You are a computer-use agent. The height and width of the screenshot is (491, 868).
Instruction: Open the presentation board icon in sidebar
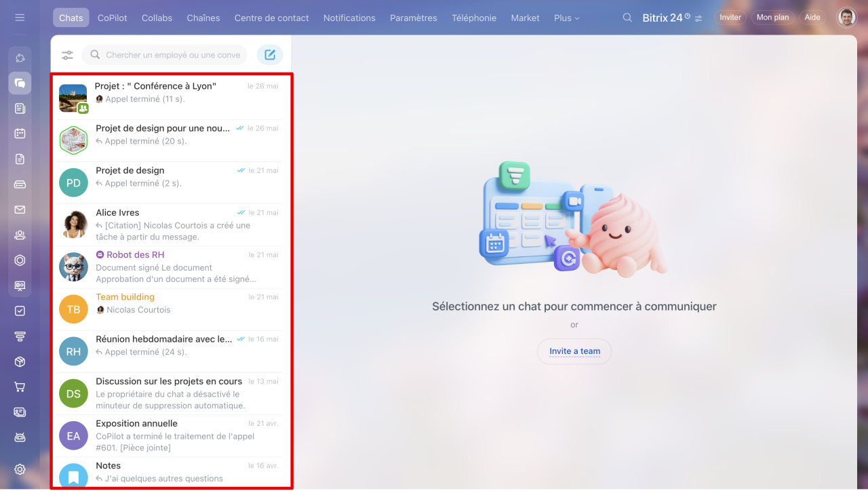pyautogui.click(x=20, y=286)
